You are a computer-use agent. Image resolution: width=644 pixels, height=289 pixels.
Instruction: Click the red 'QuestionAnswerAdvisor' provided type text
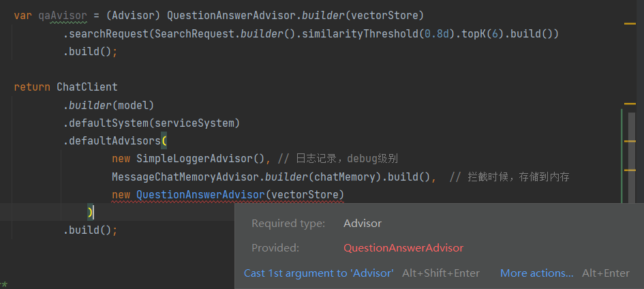pyautogui.click(x=403, y=248)
